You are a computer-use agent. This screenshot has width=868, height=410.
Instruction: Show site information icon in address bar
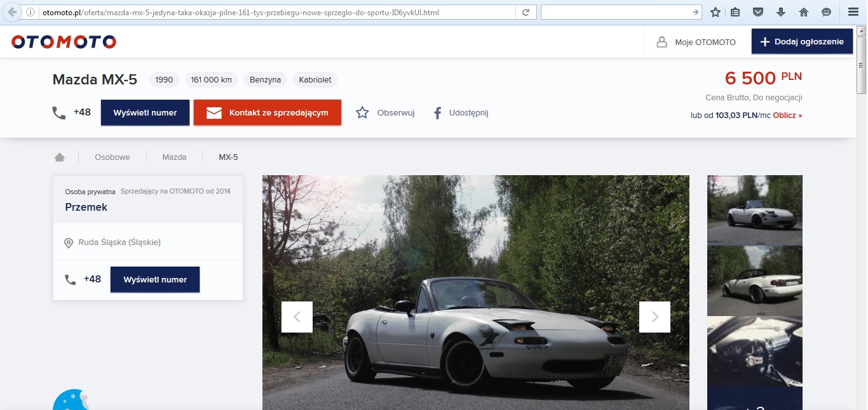(30, 12)
